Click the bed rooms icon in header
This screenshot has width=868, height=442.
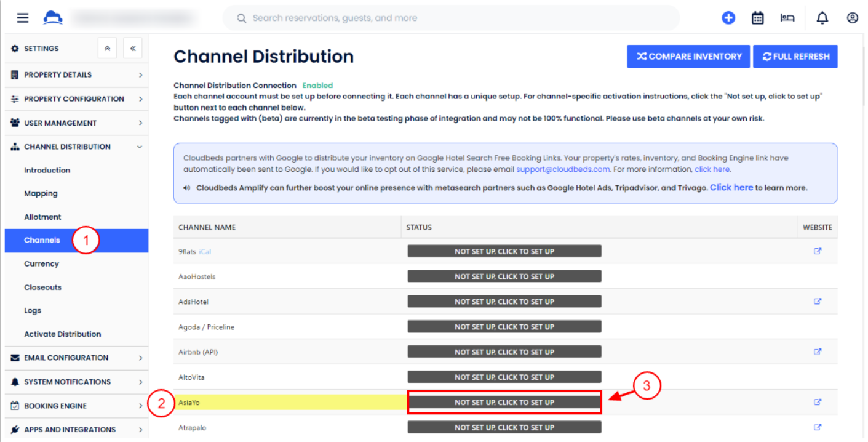787,18
